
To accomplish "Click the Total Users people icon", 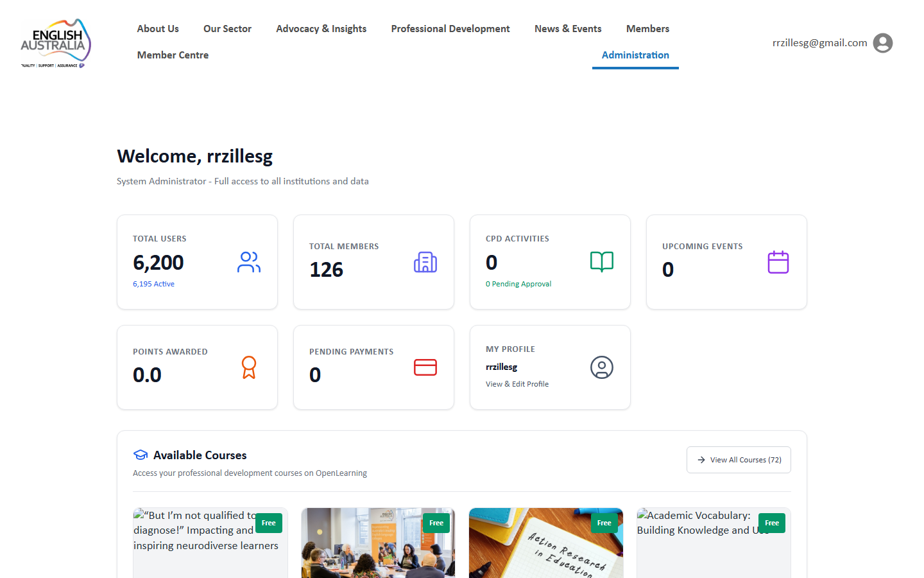I will click(249, 262).
